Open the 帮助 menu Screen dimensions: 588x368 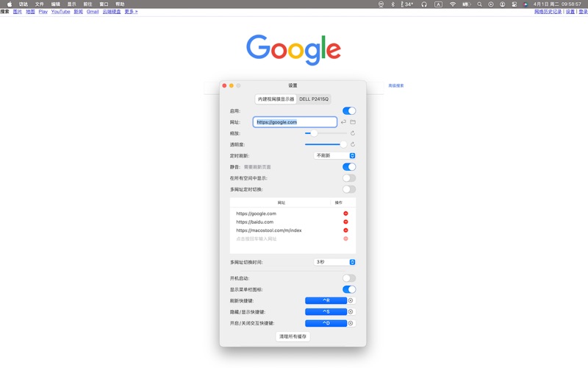120,4
